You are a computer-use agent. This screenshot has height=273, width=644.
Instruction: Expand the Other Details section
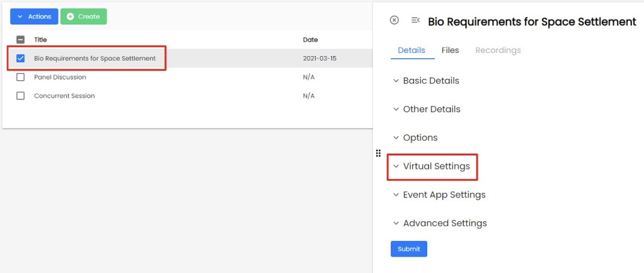pos(427,109)
